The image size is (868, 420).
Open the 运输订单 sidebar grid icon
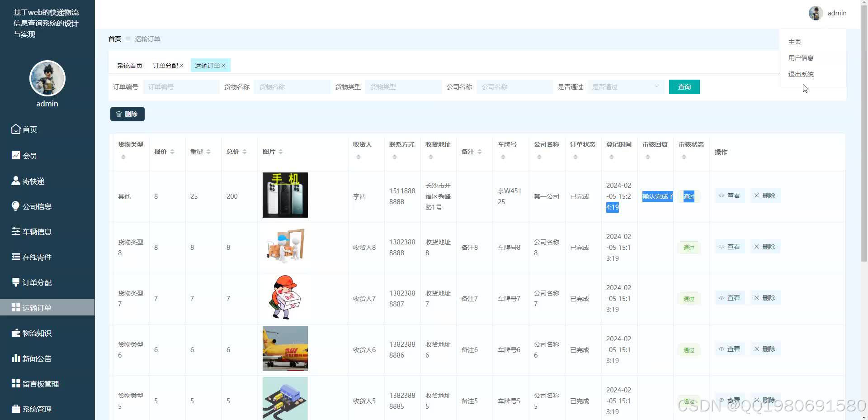pyautogui.click(x=16, y=307)
